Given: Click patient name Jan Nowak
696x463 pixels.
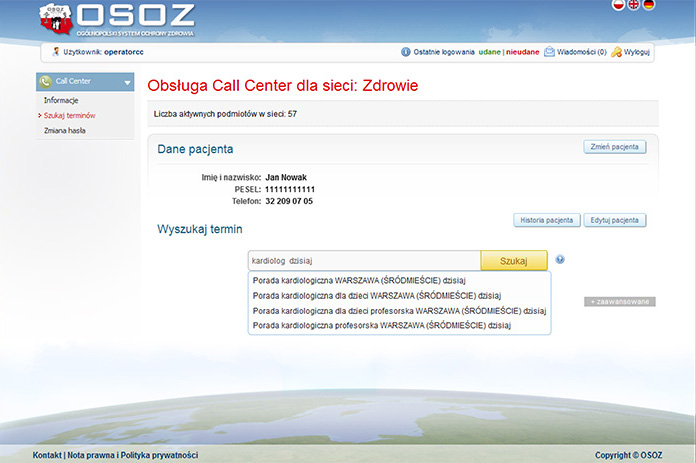Looking at the screenshot, I should tap(286, 178).
